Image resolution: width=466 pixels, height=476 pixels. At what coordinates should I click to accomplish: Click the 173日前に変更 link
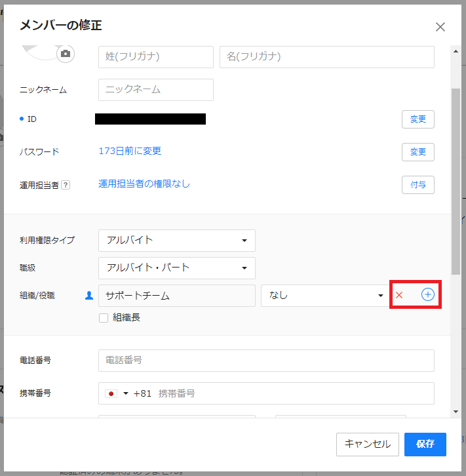pyautogui.click(x=130, y=151)
